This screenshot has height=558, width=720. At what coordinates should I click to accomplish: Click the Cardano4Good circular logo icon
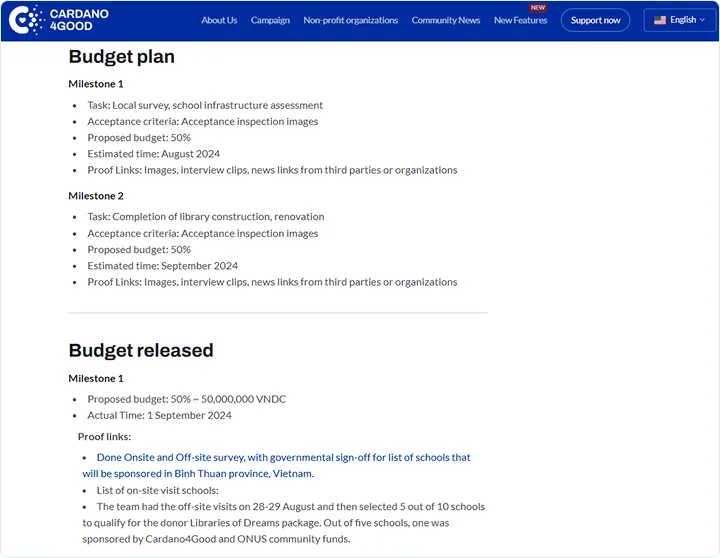click(34, 20)
